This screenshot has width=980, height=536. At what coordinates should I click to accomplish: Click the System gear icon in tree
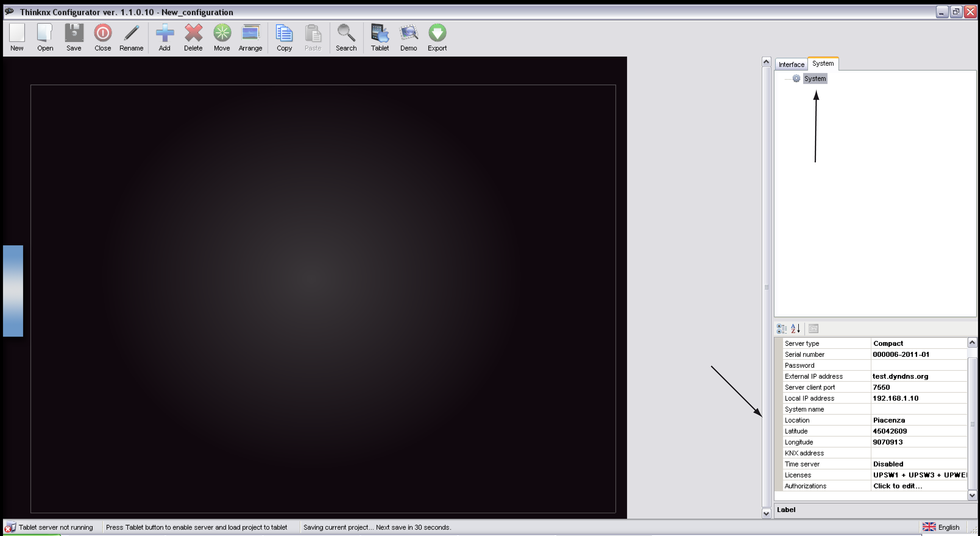(x=796, y=78)
